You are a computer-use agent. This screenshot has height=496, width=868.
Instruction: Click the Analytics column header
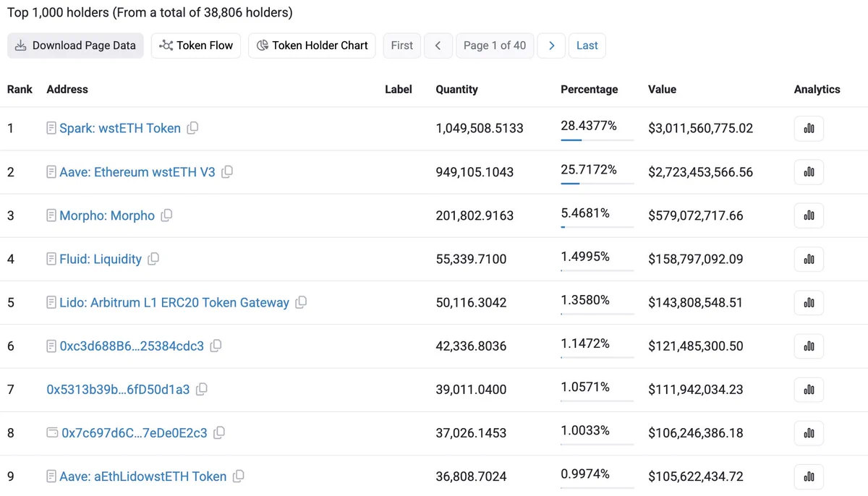point(817,90)
